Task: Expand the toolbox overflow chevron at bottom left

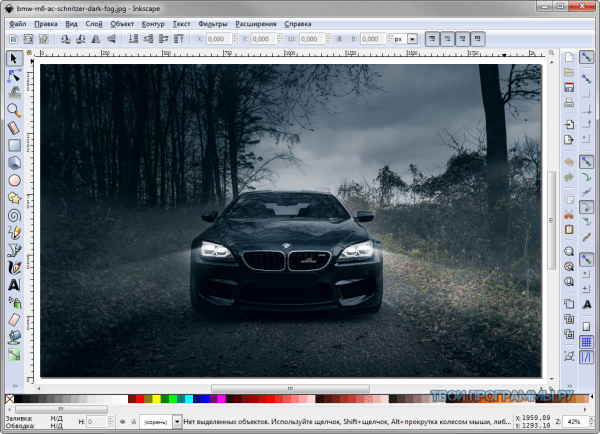Action: click(15, 386)
